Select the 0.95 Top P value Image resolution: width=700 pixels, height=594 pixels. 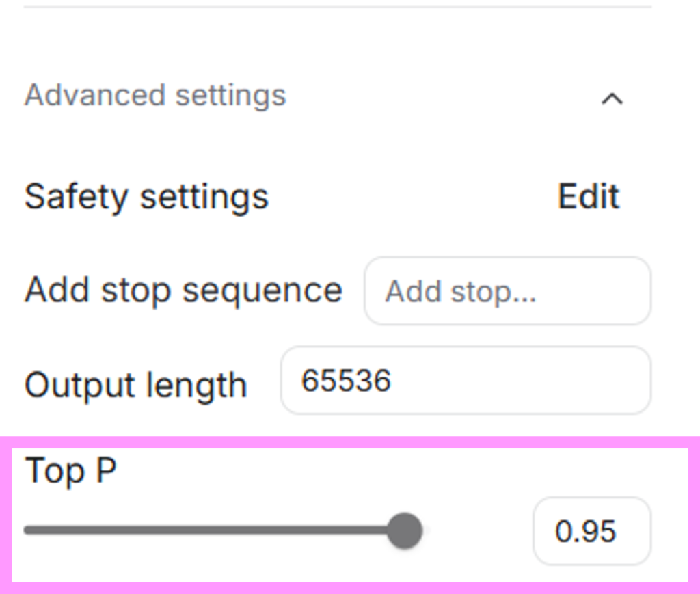click(x=586, y=532)
